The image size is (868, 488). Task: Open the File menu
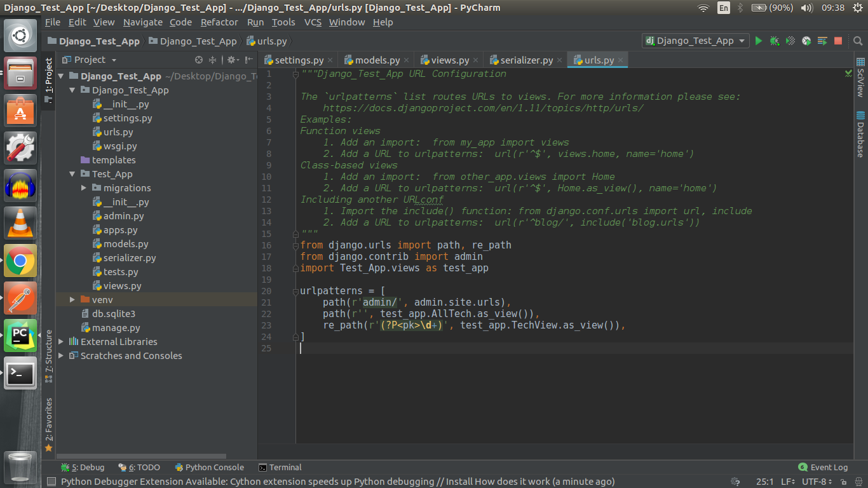53,22
